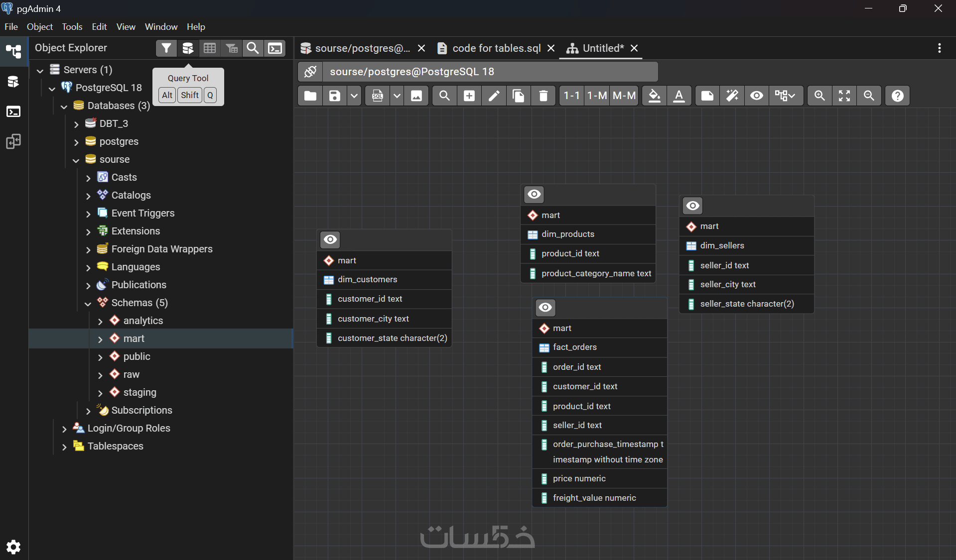The height and width of the screenshot is (560, 956).
Task: Collapse the Schemas (5) node
Action: point(88,303)
